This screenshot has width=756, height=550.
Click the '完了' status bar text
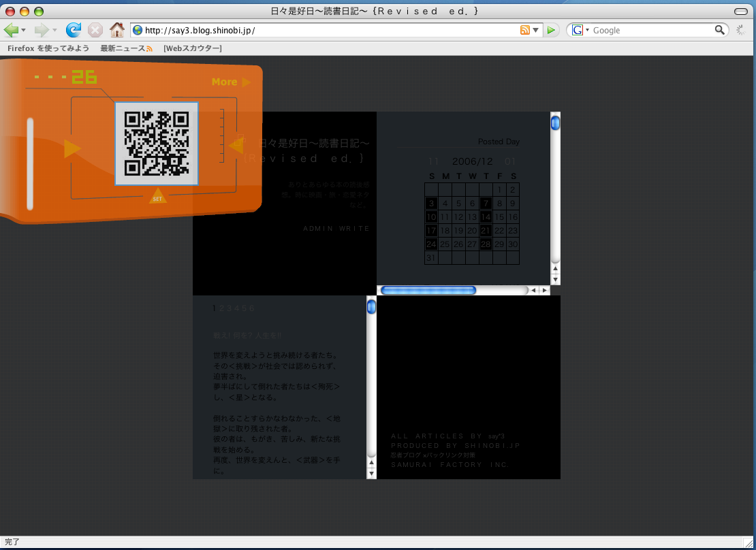(12, 542)
